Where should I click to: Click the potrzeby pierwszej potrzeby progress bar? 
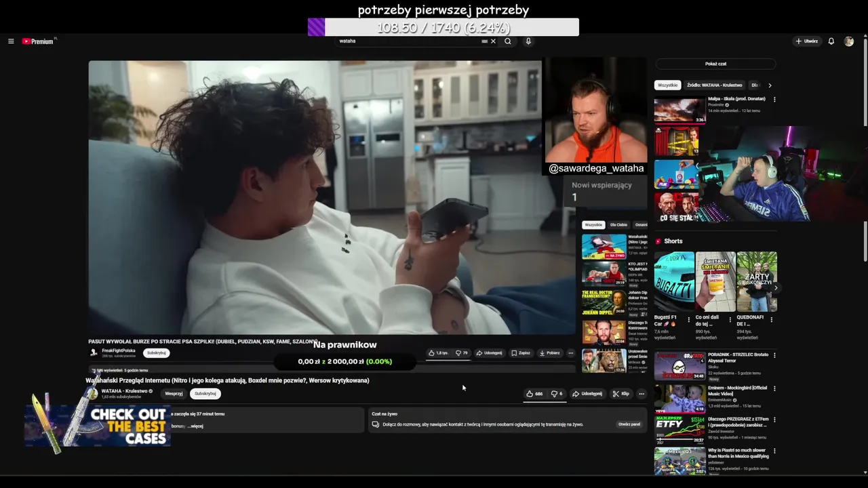pyautogui.click(x=443, y=27)
